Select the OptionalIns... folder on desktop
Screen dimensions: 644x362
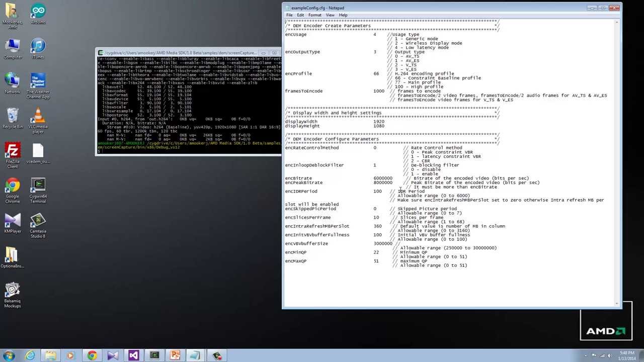coord(13,258)
